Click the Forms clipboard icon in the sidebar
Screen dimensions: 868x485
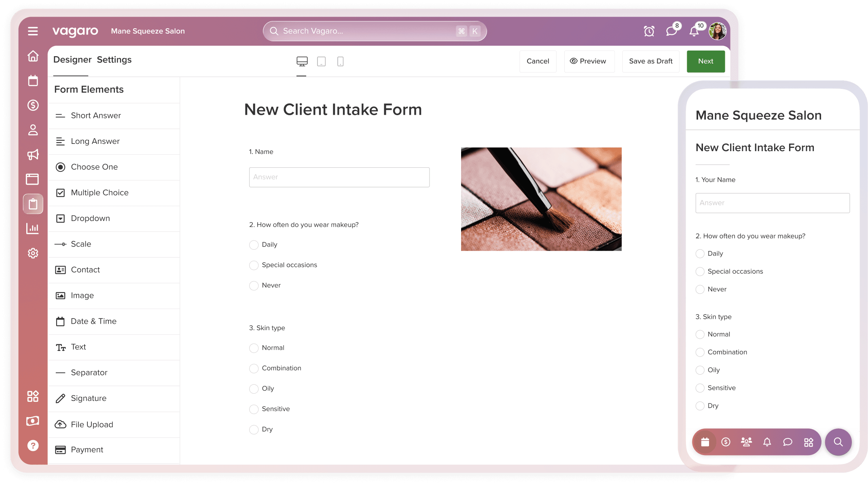tap(33, 204)
